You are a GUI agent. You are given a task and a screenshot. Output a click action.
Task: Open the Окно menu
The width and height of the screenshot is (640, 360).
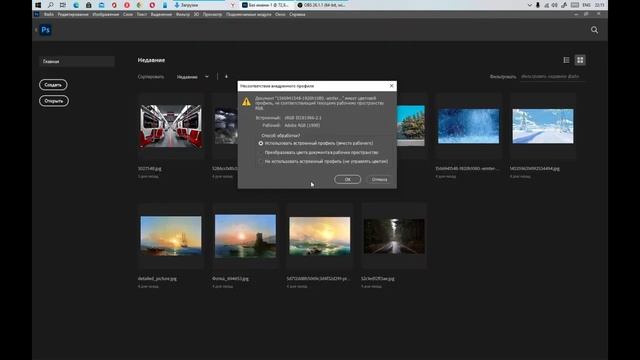tap(280, 14)
